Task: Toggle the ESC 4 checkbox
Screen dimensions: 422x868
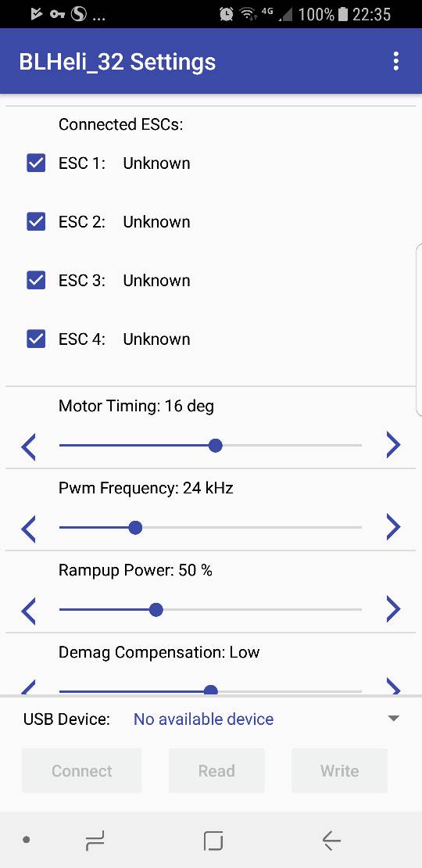Action: click(x=36, y=339)
